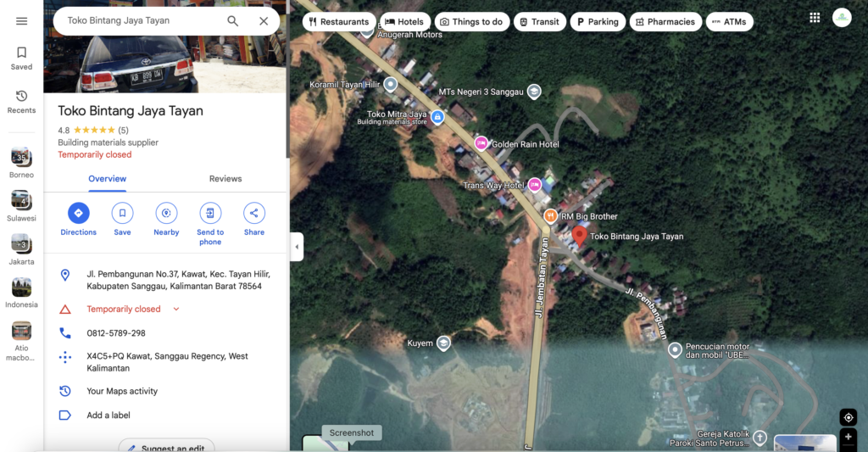The width and height of the screenshot is (868, 452).
Task: Open Recents in sidebar
Action: click(x=21, y=102)
